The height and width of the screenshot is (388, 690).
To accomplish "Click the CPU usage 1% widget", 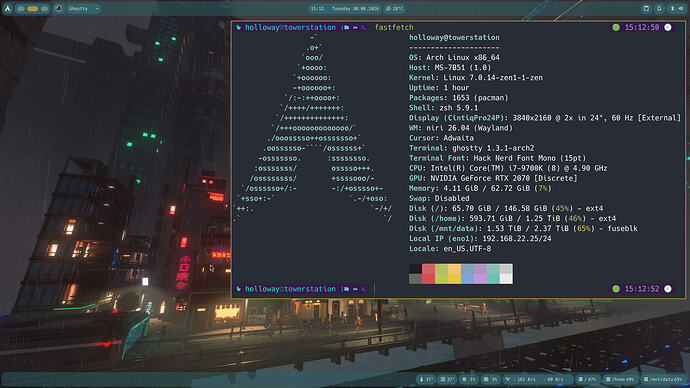I will [469, 379].
